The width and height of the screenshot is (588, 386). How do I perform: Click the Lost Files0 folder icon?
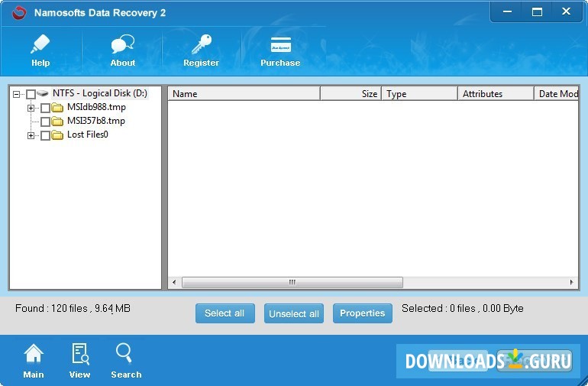(57, 135)
